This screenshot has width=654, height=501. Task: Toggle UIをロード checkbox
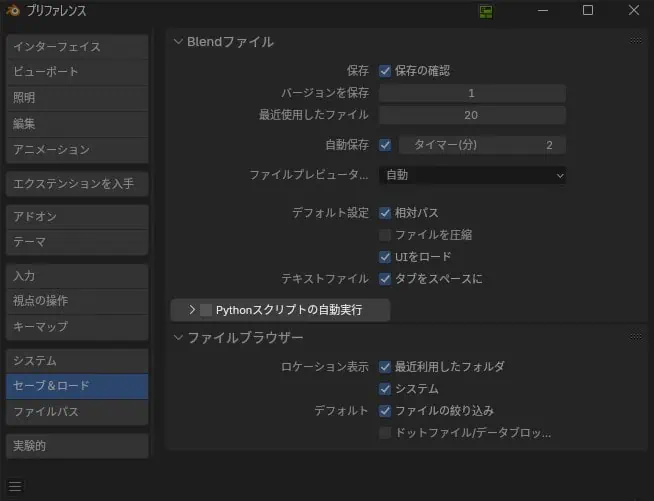click(x=385, y=257)
